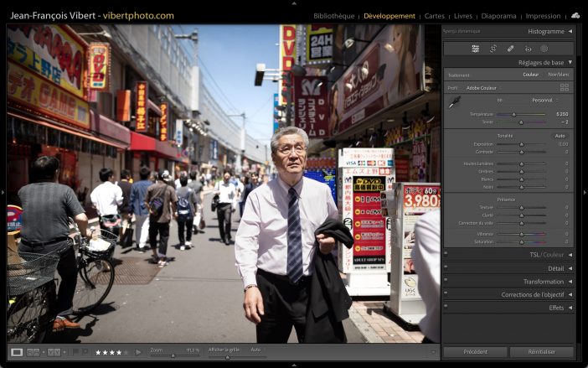Viewport: 588px width, 368px height.
Task: Disable the Détail panel adjustments switch
Action: (446, 268)
